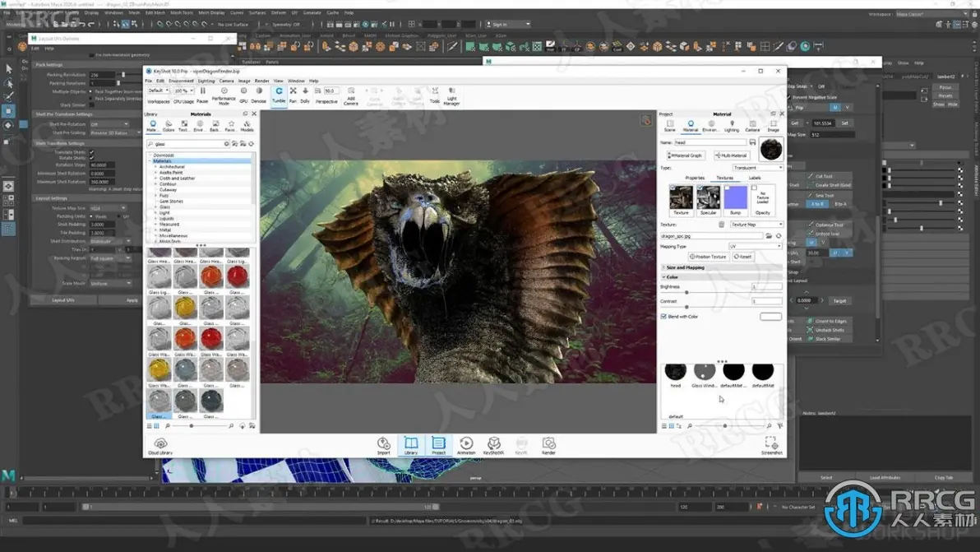This screenshot has width=980, height=552.
Task: Open the Mapping Type UV dropdown
Action: [755, 246]
